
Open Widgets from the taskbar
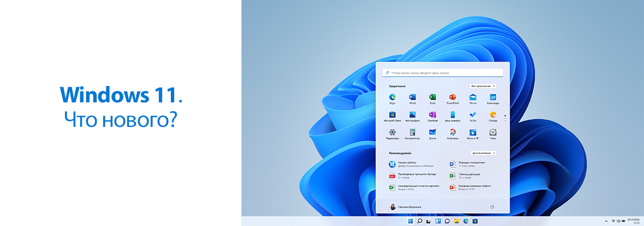(x=438, y=221)
